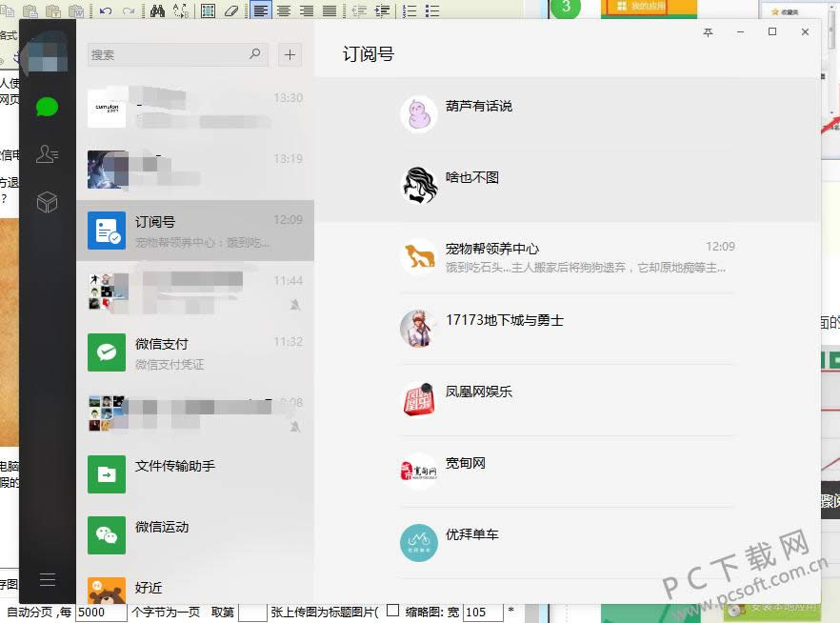Open the Chats tab in WeChat sidebar
This screenshot has height=623, width=840.
pos(47,107)
